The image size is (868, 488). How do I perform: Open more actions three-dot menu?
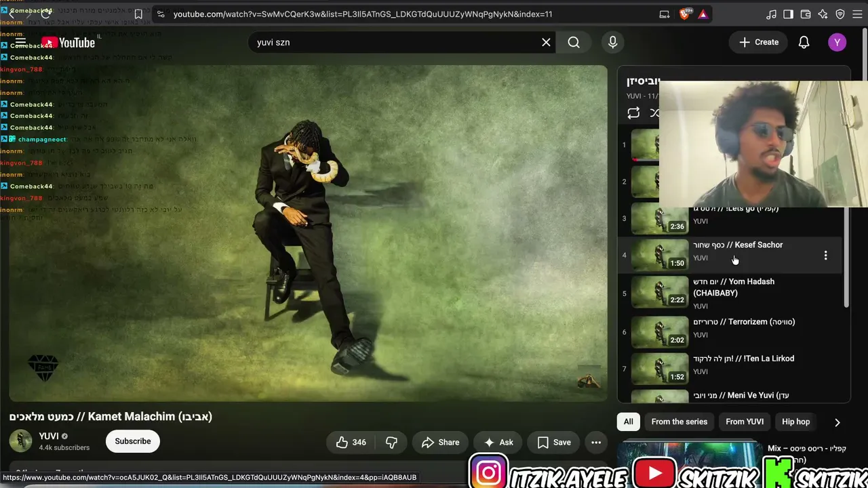click(596, 443)
